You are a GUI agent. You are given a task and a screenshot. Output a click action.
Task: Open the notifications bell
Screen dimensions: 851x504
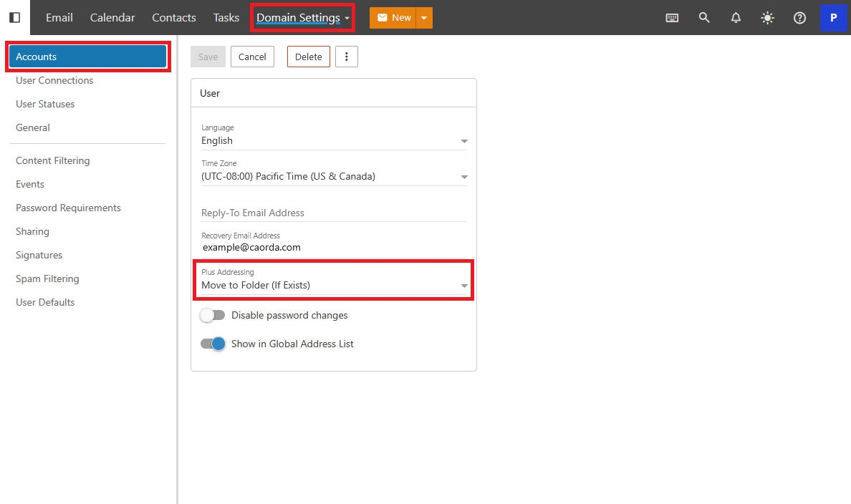coord(736,18)
